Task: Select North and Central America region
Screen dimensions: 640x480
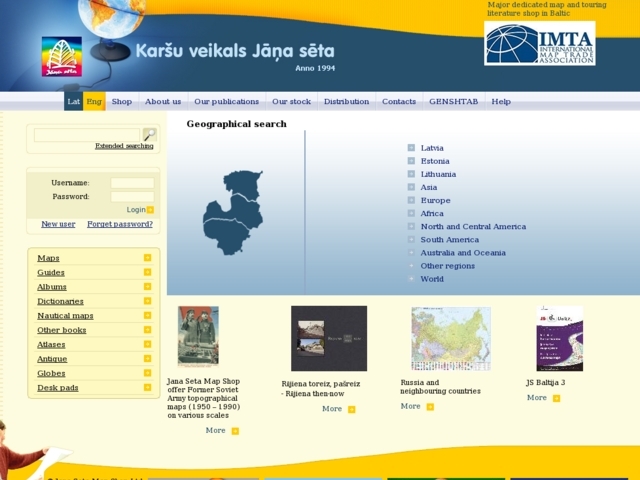Action: click(x=473, y=227)
